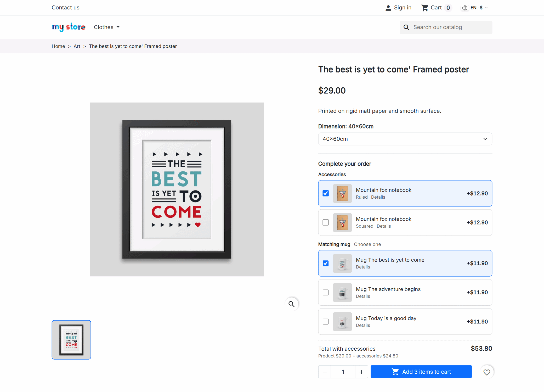Click the Cart 0 count badge
Image resolution: width=544 pixels, height=392 pixels.
(x=448, y=8)
